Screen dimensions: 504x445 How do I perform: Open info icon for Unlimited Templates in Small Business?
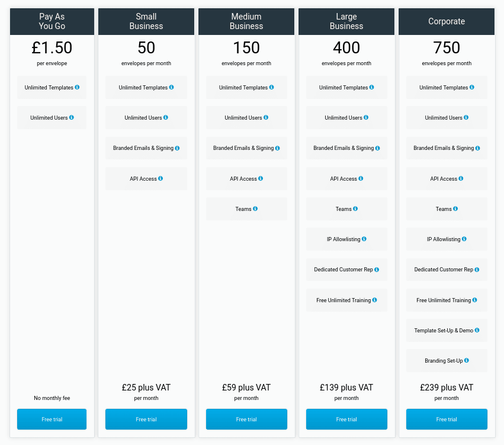click(171, 87)
